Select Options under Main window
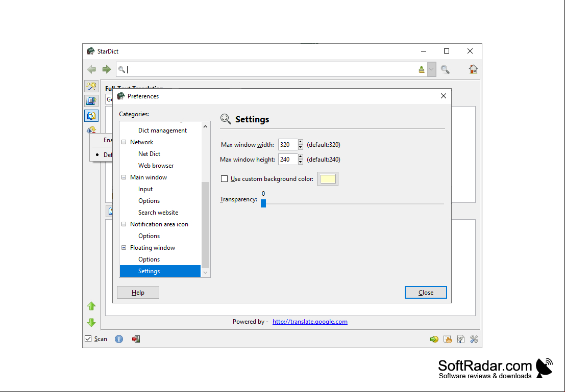The image size is (565, 392). point(149,201)
